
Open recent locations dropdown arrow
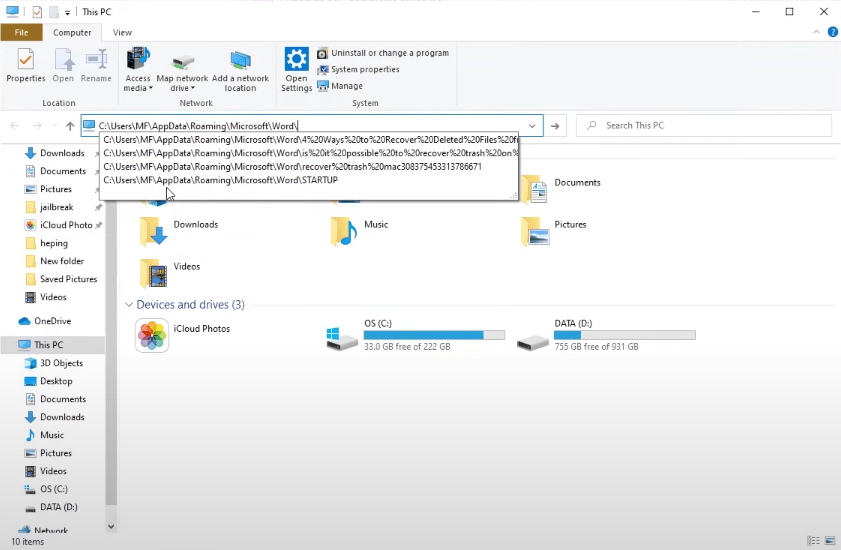coord(55,126)
